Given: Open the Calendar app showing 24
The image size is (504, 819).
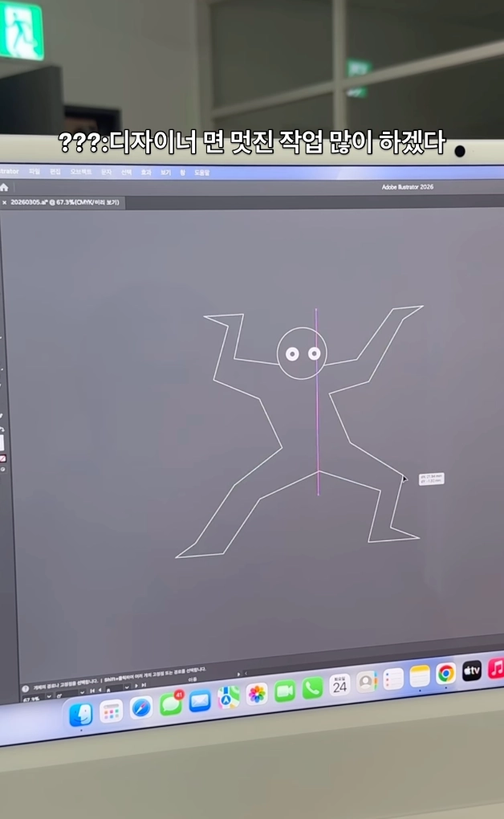Looking at the screenshot, I should coord(339,685).
